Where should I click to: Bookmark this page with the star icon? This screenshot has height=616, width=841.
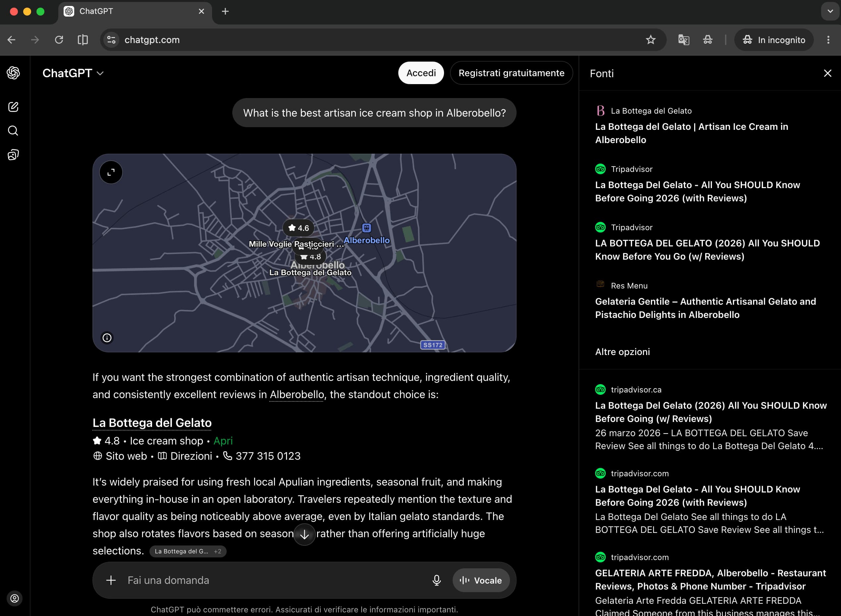coord(651,40)
